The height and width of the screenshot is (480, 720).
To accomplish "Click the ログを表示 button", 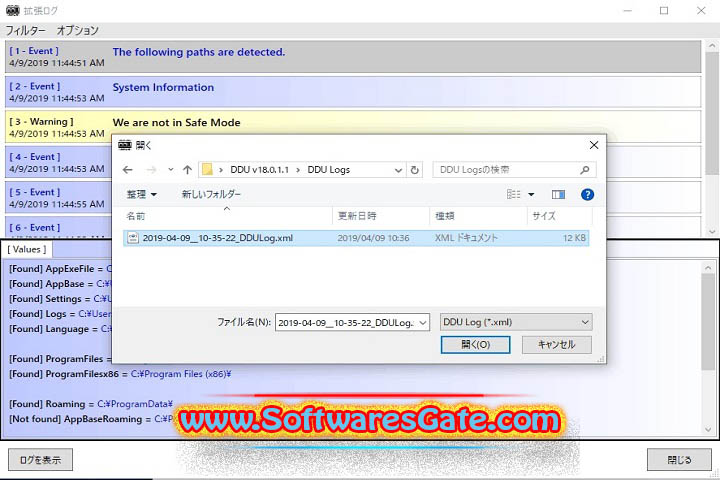I will tap(40, 460).
